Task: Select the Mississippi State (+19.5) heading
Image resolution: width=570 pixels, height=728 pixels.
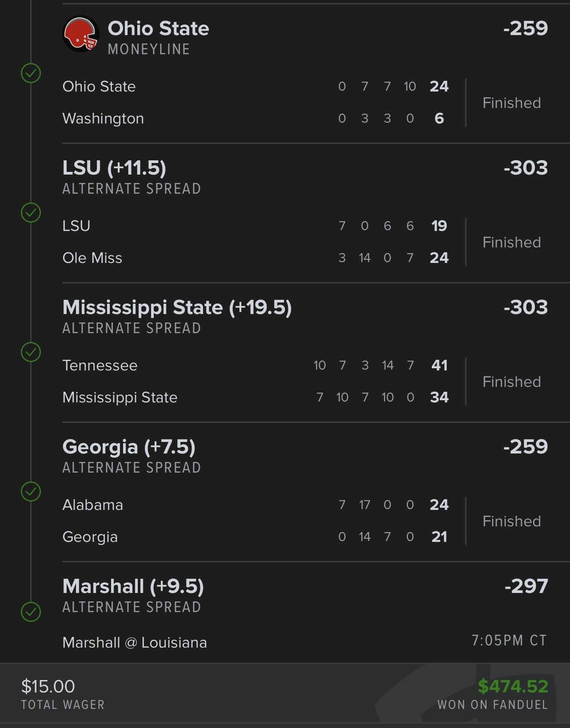Action: tap(177, 307)
